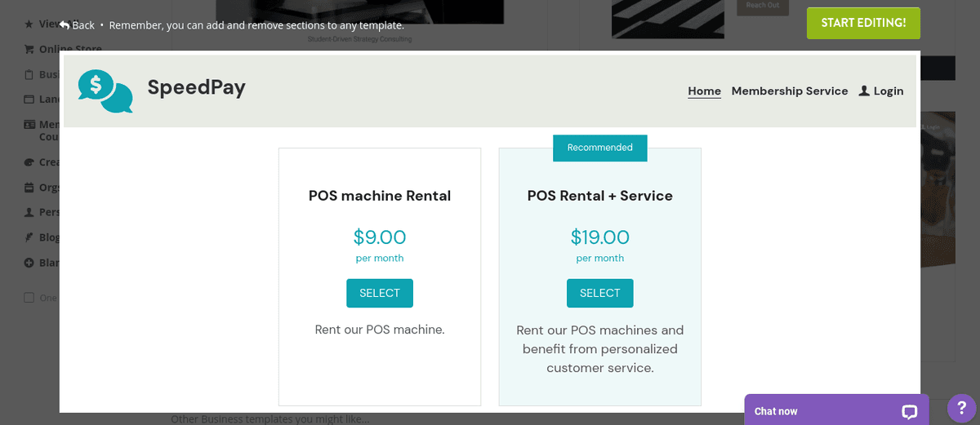Click the purple question mark help icon
This screenshot has height=425, width=980.
(x=961, y=408)
